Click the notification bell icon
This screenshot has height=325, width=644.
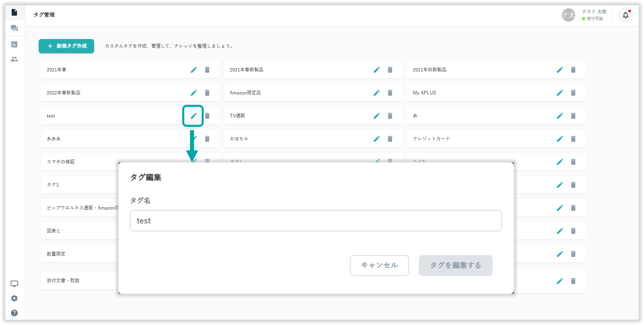coord(625,15)
